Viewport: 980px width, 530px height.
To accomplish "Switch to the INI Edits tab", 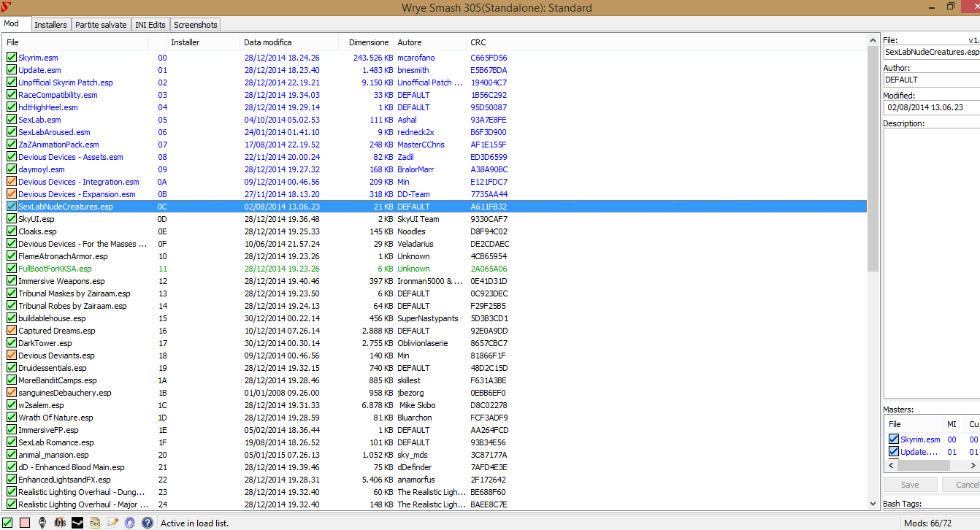I will (x=150, y=25).
